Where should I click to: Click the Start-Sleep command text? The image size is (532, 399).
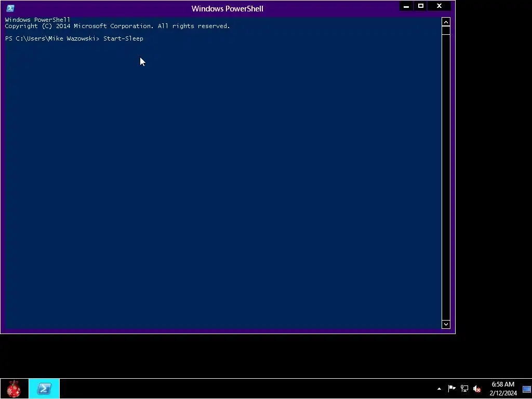123,38
